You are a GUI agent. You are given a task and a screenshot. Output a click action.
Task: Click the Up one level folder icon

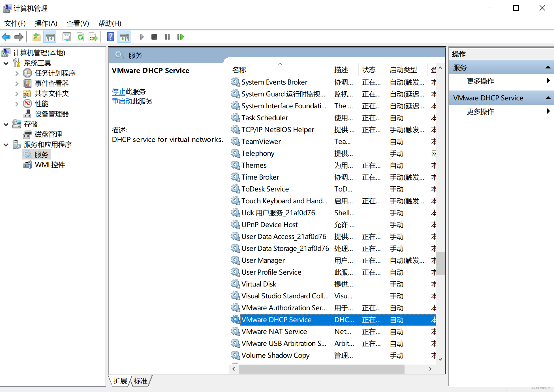click(x=36, y=37)
